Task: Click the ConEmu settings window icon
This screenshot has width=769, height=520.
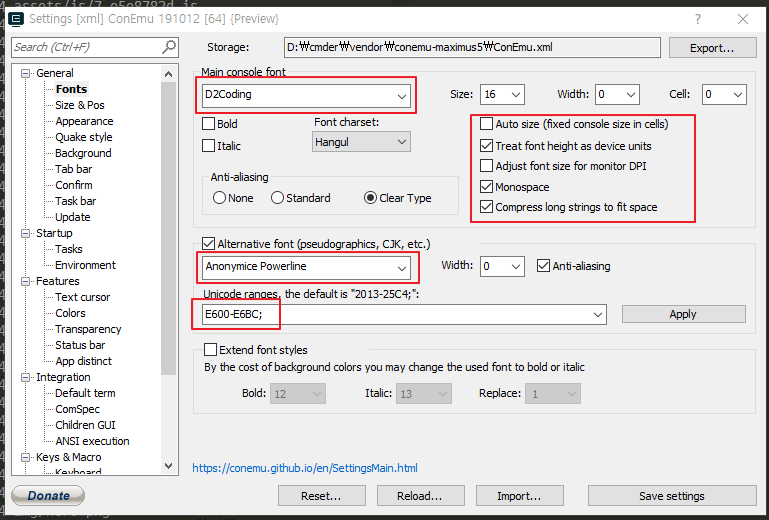Action: pyautogui.click(x=16, y=18)
